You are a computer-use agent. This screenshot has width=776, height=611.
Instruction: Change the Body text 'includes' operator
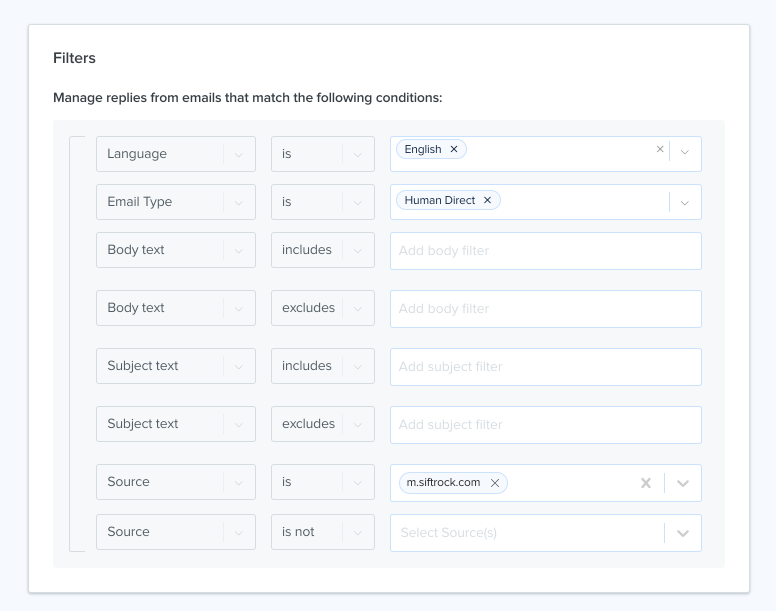323,250
